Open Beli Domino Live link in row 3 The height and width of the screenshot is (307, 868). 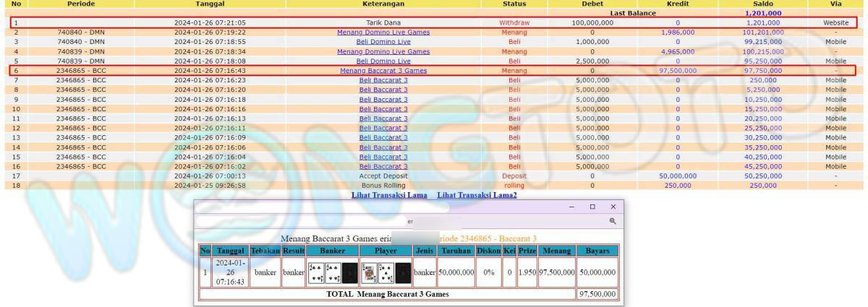point(383,42)
